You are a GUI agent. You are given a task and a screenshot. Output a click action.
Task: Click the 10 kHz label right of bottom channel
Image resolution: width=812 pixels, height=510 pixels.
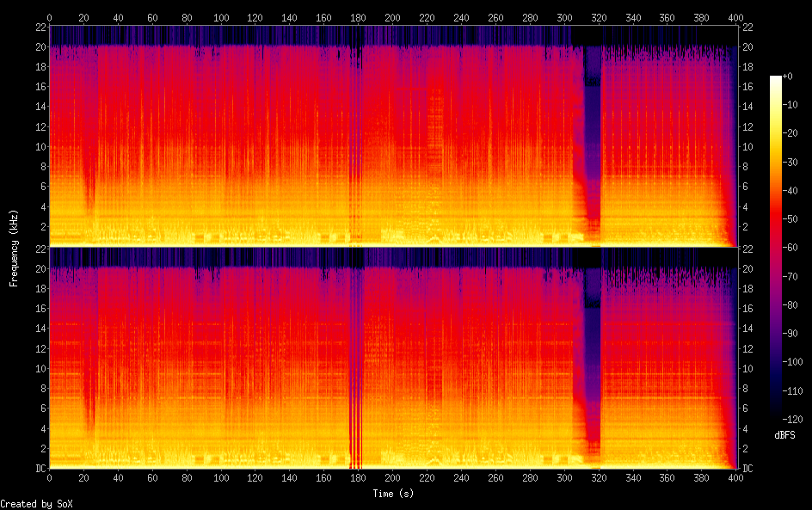[x=748, y=368]
